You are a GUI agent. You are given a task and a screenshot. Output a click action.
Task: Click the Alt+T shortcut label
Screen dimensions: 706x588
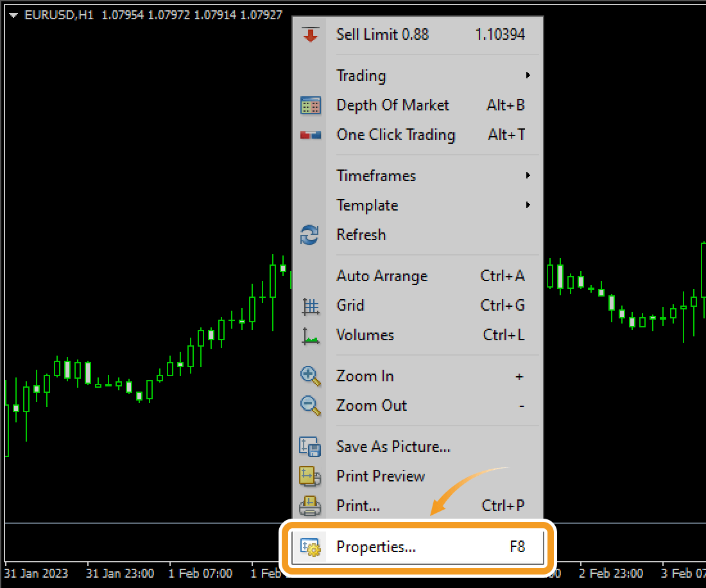[x=506, y=135]
